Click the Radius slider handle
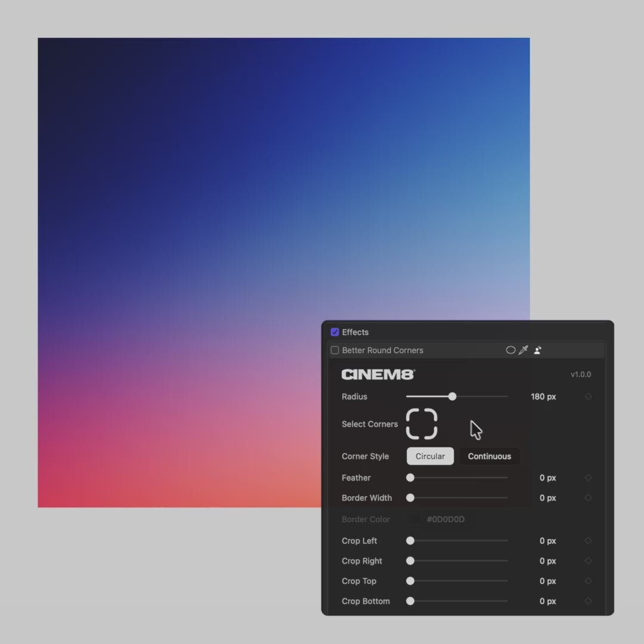This screenshot has height=644, width=644. (x=452, y=397)
